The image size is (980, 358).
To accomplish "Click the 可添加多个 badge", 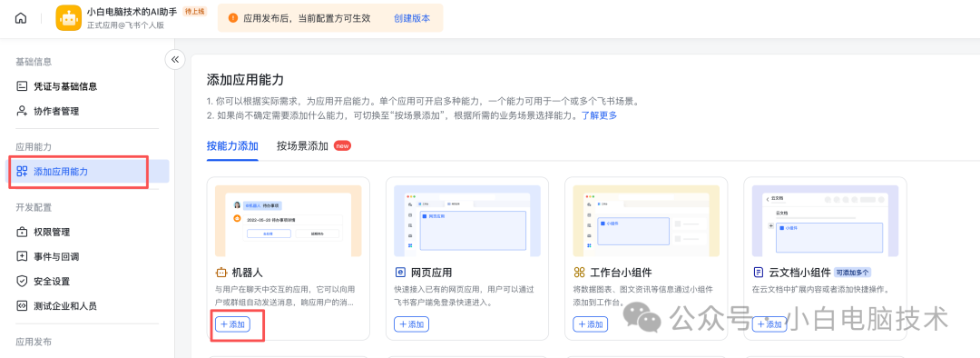I will [852, 273].
